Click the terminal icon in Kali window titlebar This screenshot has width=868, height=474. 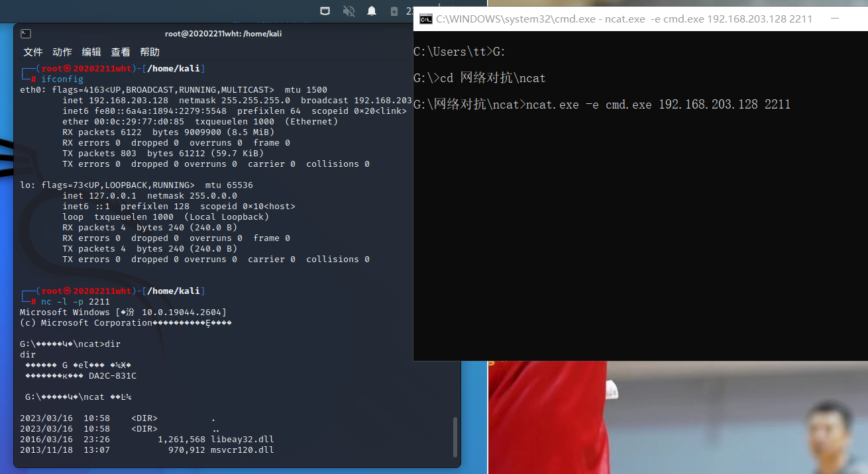[x=26, y=34]
